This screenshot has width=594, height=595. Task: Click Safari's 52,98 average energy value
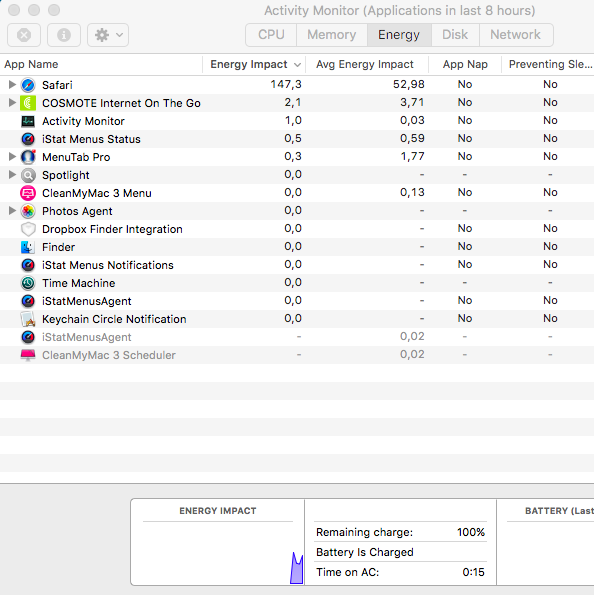pyautogui.click(x=408, y=84)
